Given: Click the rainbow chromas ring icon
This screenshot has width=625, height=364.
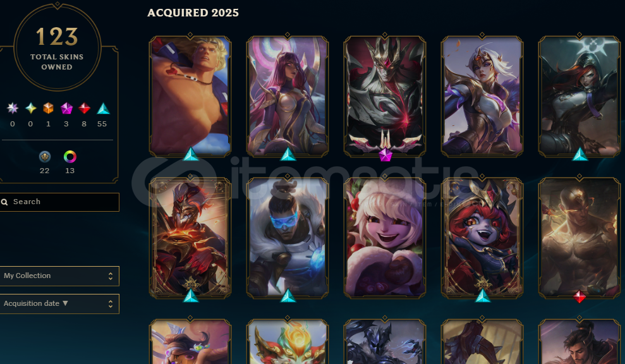Looking at the screenshot, I should (x=70, y=157).
